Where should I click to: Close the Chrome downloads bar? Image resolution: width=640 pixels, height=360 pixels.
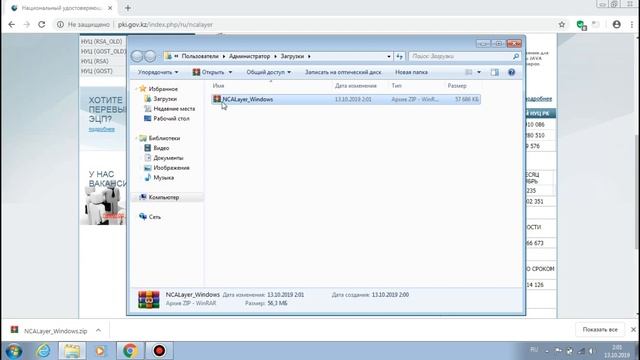[633, 329]
